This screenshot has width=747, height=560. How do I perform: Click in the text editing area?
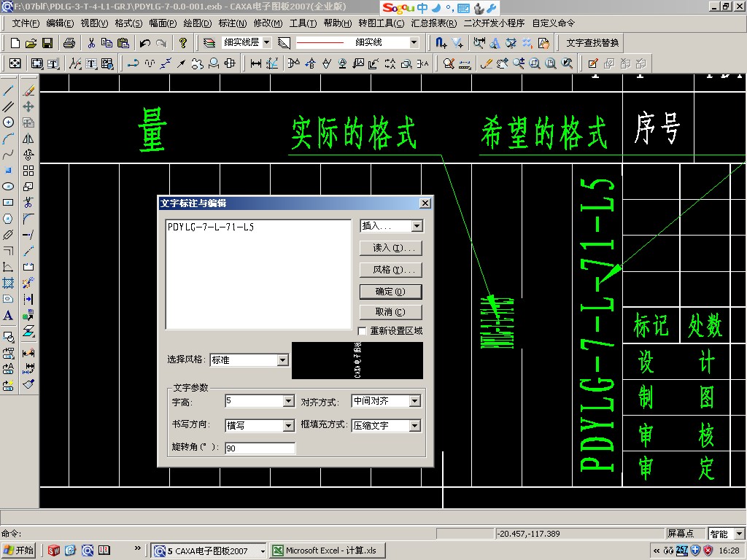coord(258,274)
